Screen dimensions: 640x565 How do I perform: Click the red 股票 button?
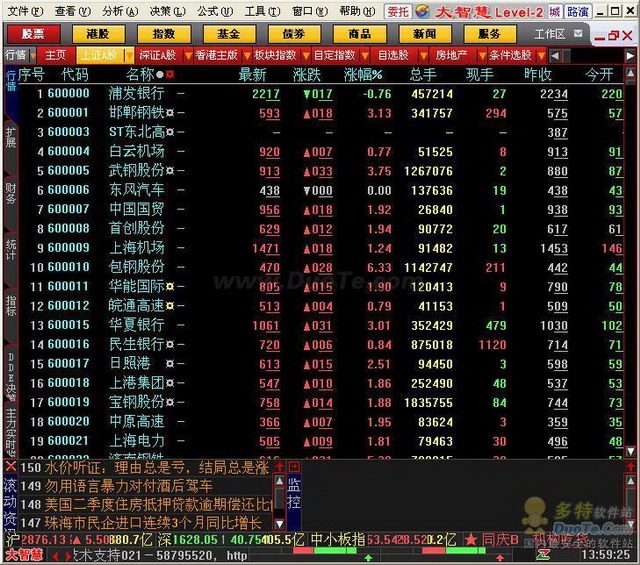click(33, 34)
